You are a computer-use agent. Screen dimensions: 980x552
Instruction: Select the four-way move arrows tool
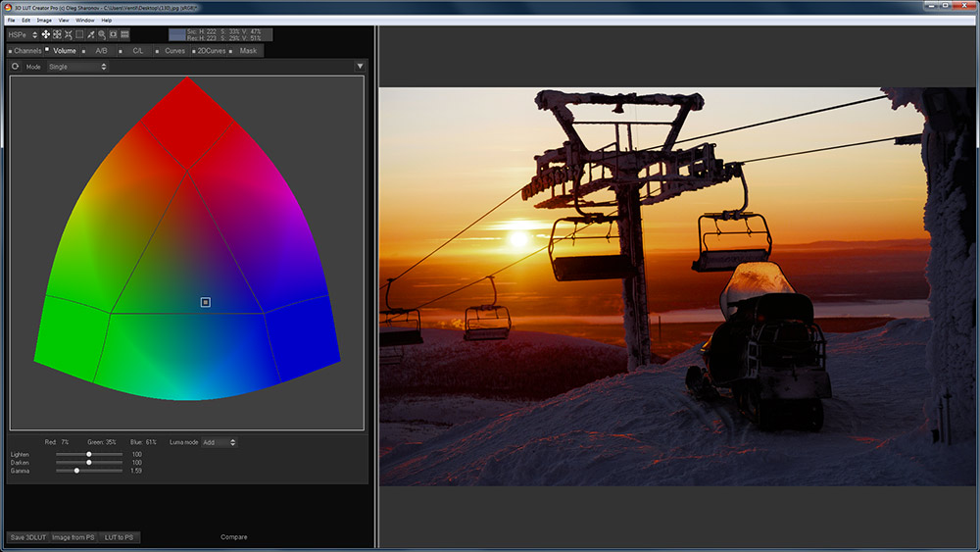tap(45, 34)
